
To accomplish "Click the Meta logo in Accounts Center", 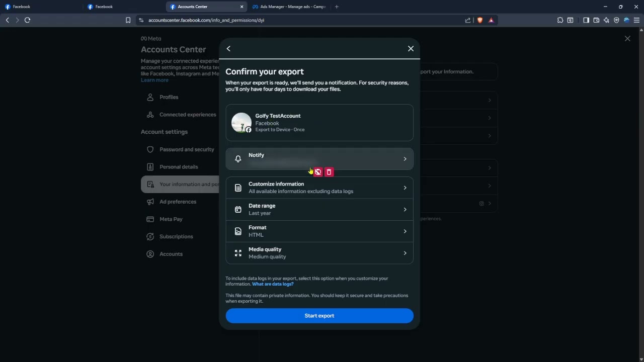I will (x=151, y=39).
